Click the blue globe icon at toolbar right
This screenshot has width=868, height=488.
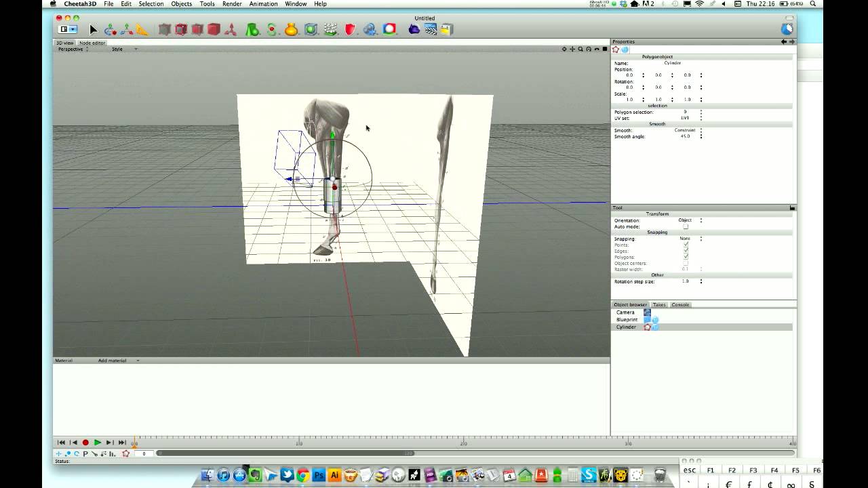pos(787,29)
